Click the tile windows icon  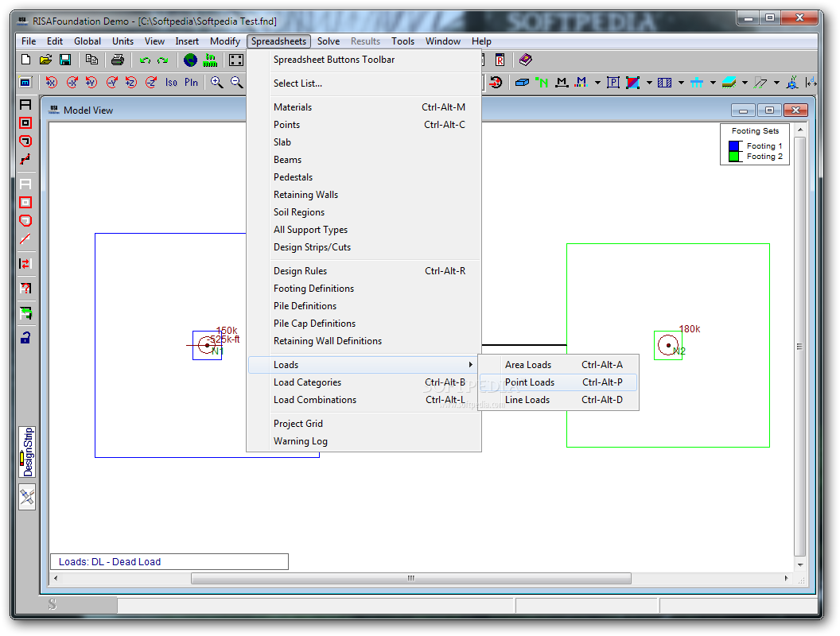coord(236,60)
